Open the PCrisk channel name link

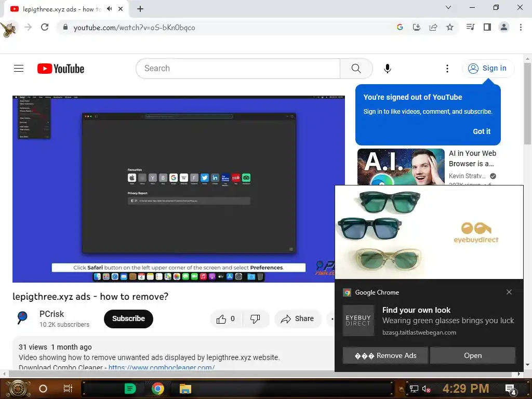tap(51, 314)
